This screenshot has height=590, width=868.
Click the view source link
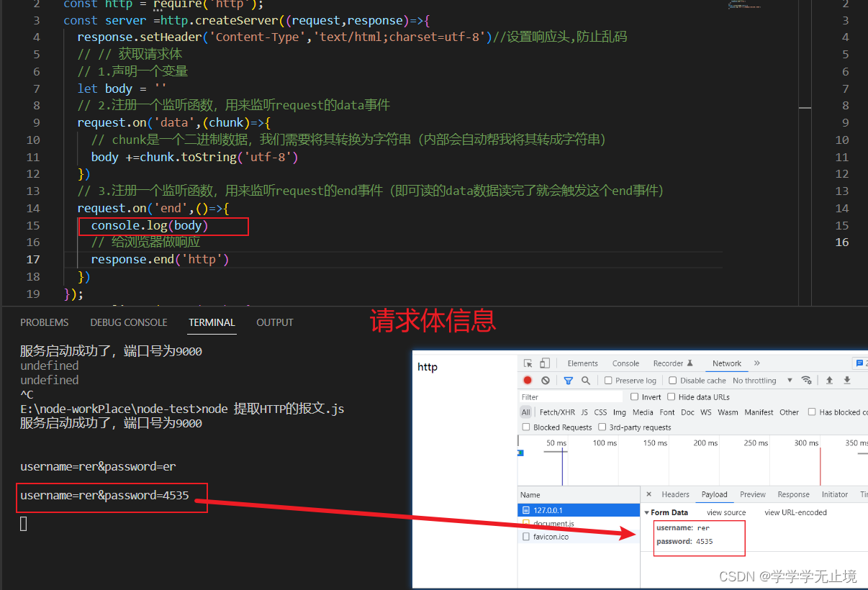click(x=726, y=512)
